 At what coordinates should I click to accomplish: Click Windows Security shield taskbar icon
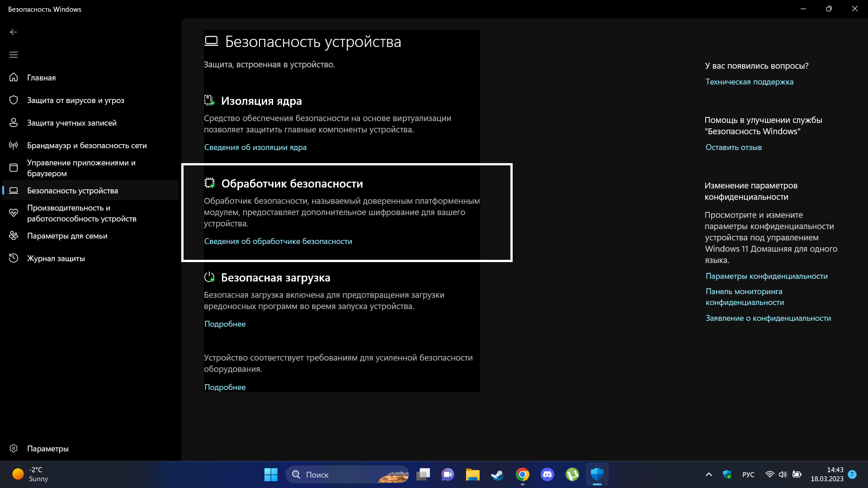click(597, 474)
